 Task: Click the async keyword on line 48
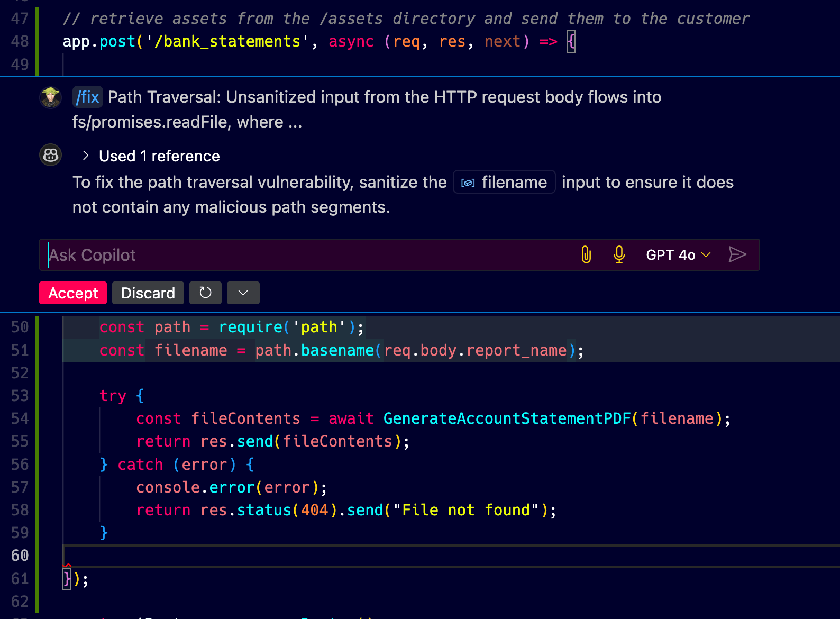coord(351,41)
